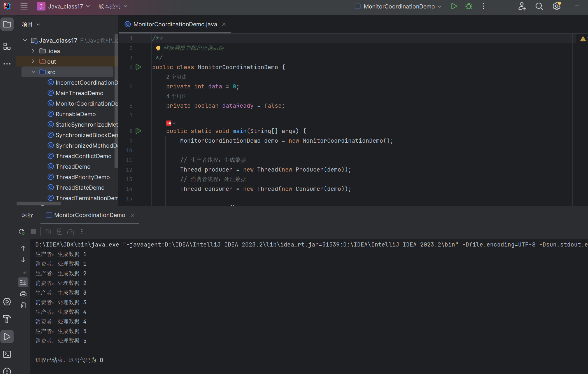Open the Terminal tool window icon
The height and width of the screenshot is (374, 588).
point(7,354)
